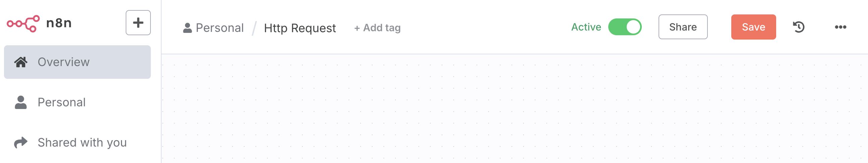Click the arrow icon beside Shared with you
The height and width of the screenshot is (163, 868).
click(x=20, y=143)
